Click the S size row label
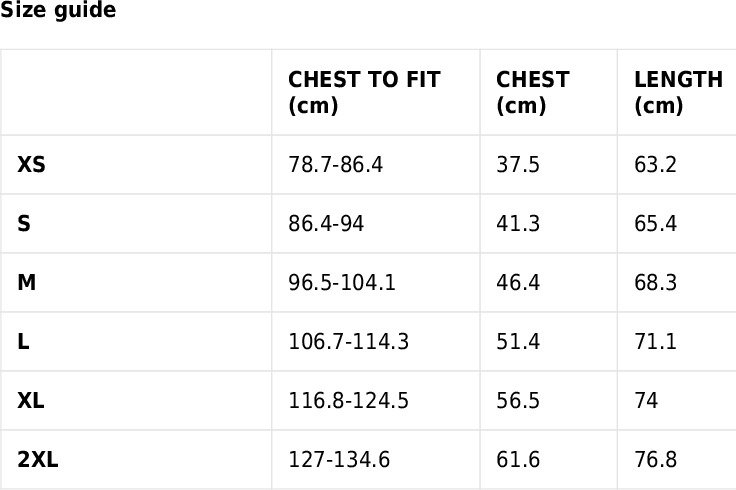736x490 pixels. pos(24,223)
